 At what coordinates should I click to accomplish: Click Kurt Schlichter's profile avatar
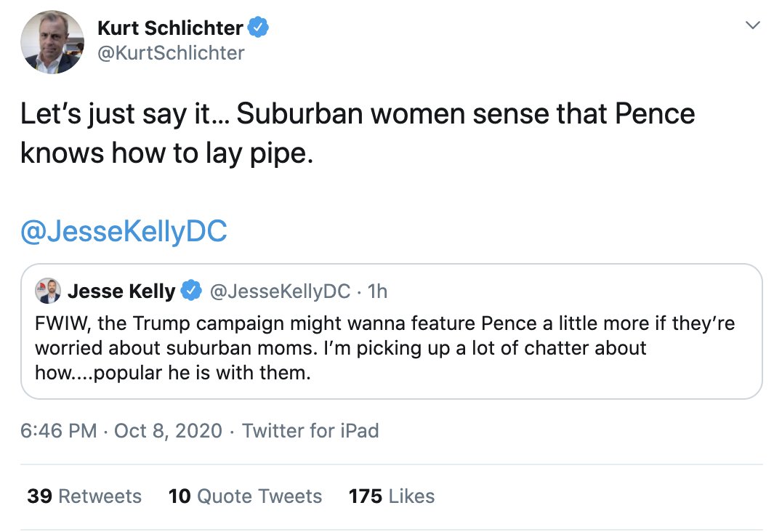click(x=52, y=42)
